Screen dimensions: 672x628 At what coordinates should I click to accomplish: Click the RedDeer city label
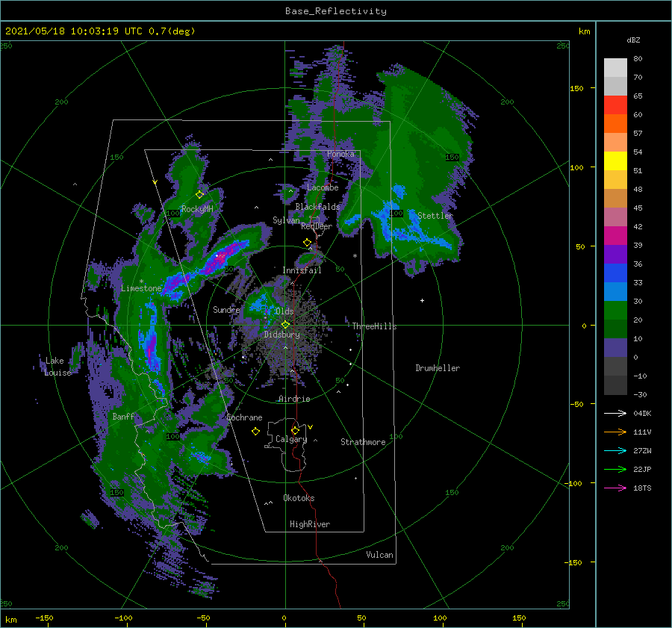pos(317,226)
